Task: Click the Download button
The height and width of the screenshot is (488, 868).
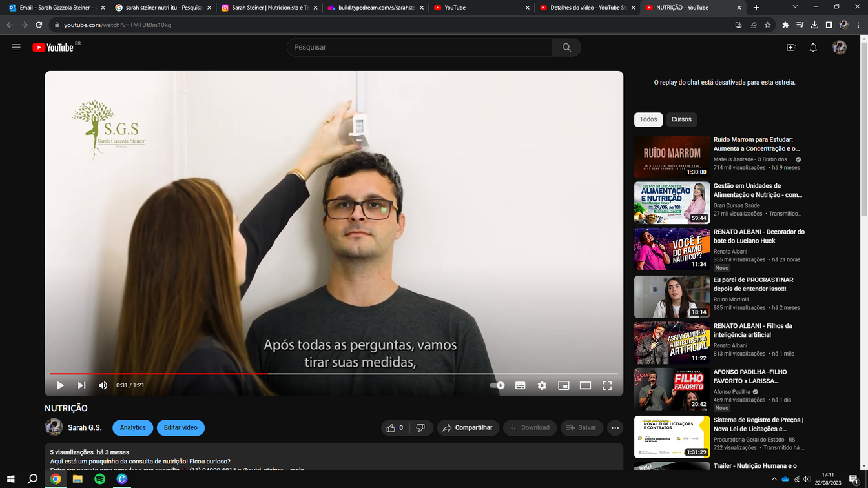Action: 530,427
